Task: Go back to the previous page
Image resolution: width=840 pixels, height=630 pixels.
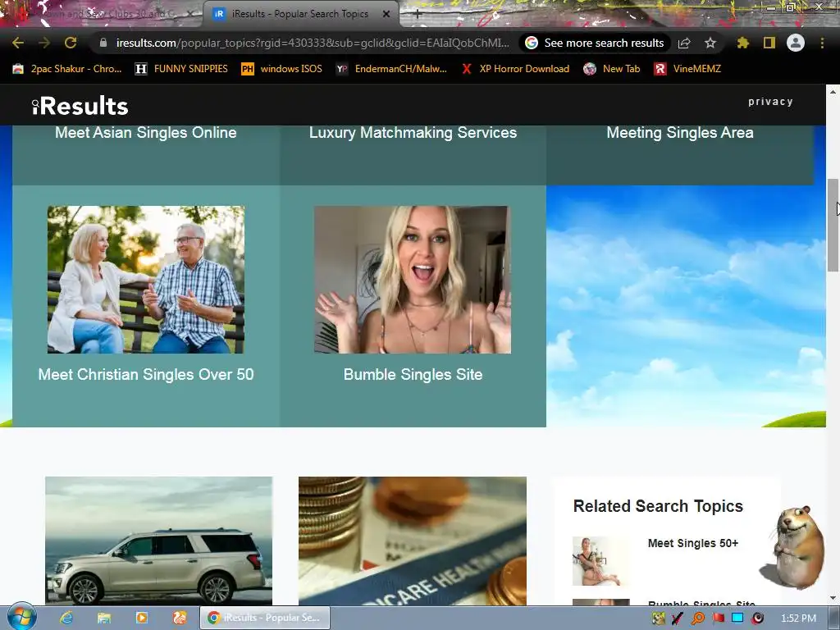Action: click(18, 43)
